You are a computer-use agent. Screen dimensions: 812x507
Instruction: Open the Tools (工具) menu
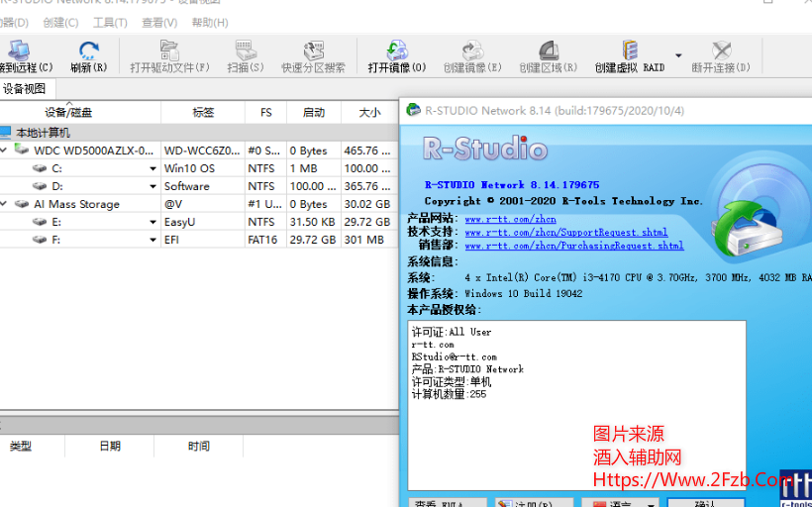[109, 22]
